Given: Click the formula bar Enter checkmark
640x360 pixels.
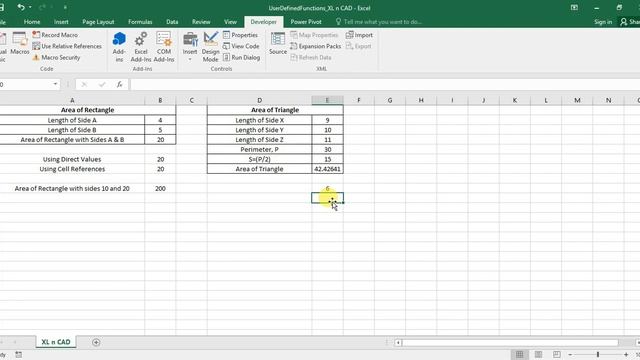Looking at the screenshot, I should point(102,84).
